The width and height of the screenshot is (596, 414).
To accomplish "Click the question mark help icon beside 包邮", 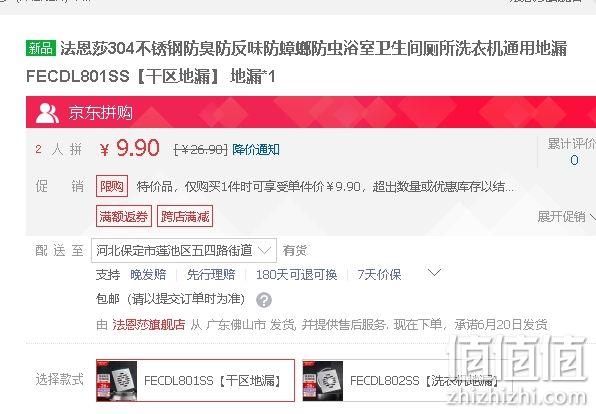I will pos(264,300).
